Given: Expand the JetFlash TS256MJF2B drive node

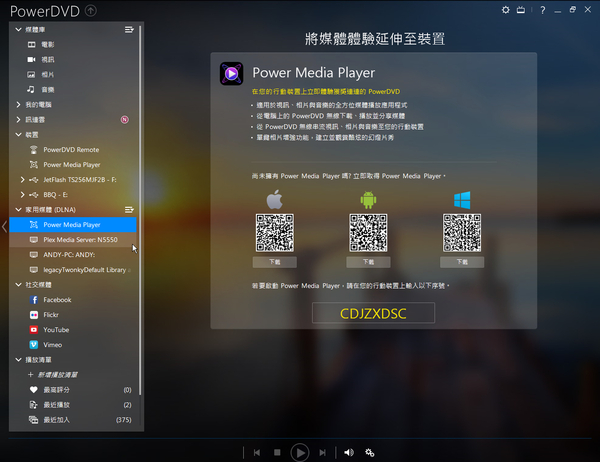Looking at the screenshot, I should pyautogui.click(x=23, y=180).
